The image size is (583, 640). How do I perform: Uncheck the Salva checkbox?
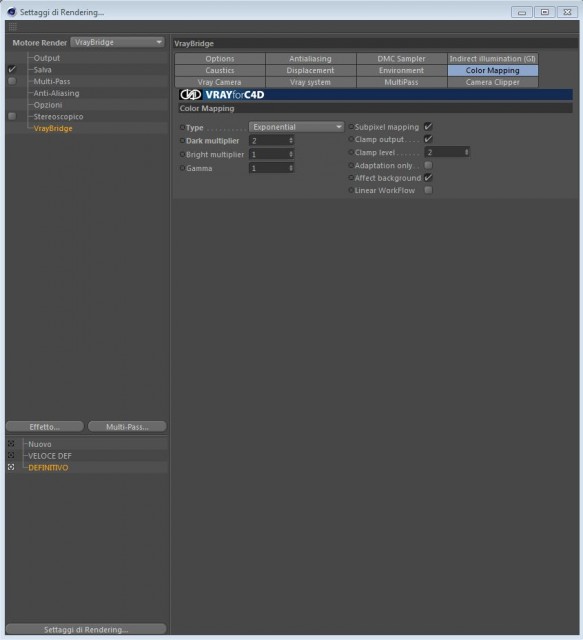[12, 69]
